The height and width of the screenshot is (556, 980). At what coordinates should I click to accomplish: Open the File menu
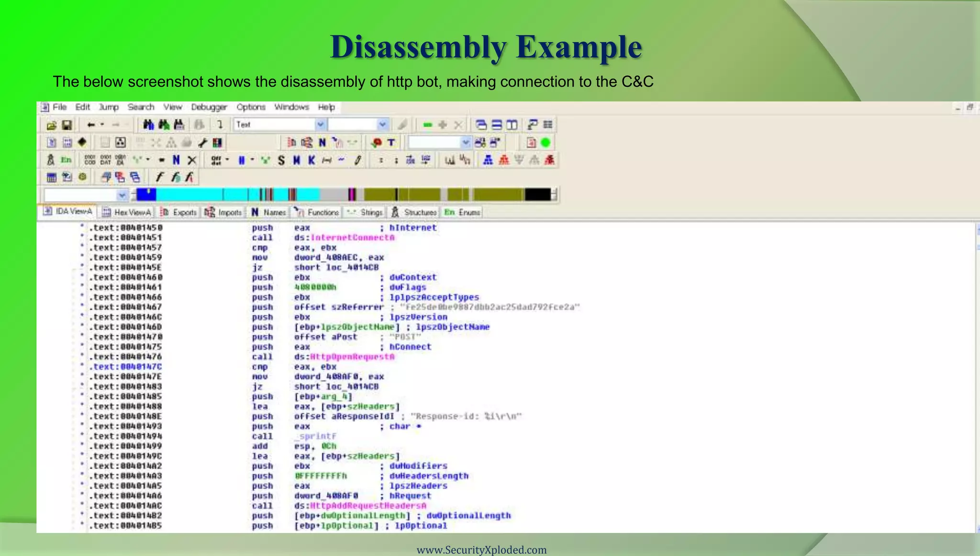(59, 107)
